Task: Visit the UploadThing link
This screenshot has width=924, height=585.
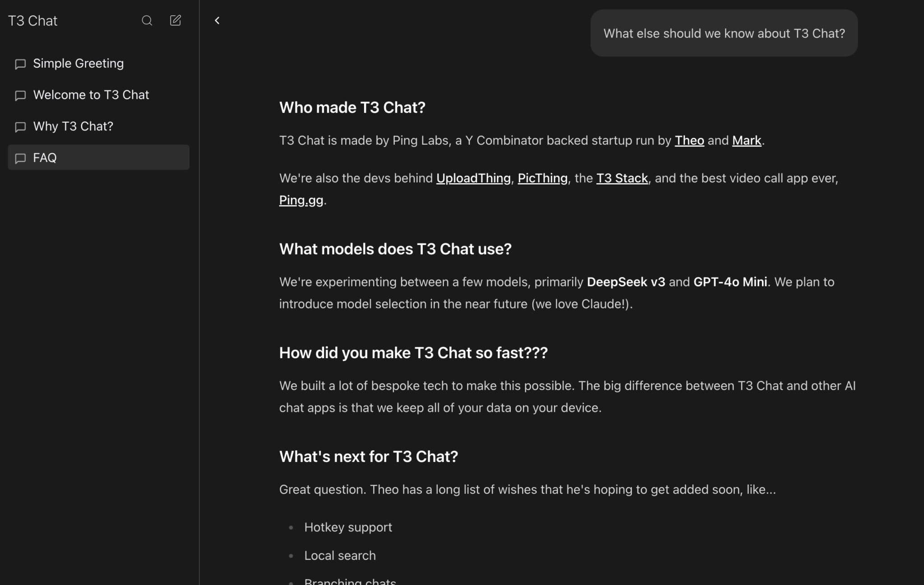Action: tap(473, 178)
